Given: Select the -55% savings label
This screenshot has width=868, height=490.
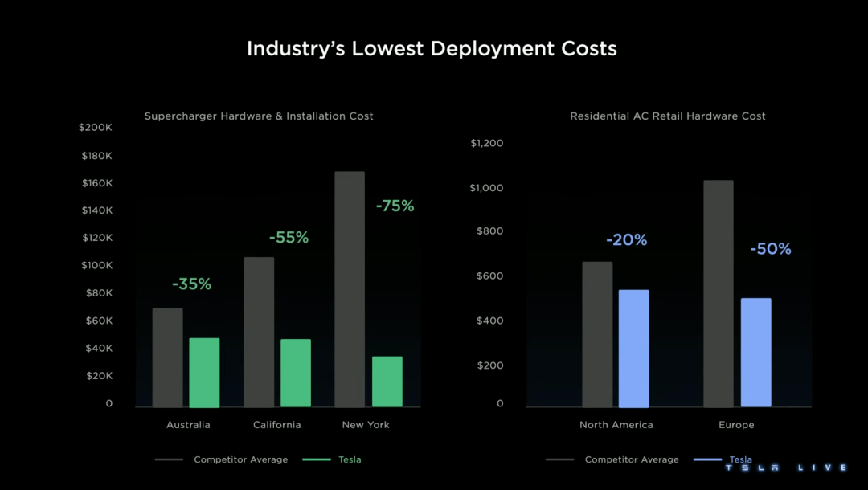Looking at the screenshot, I should pos(289,238).
